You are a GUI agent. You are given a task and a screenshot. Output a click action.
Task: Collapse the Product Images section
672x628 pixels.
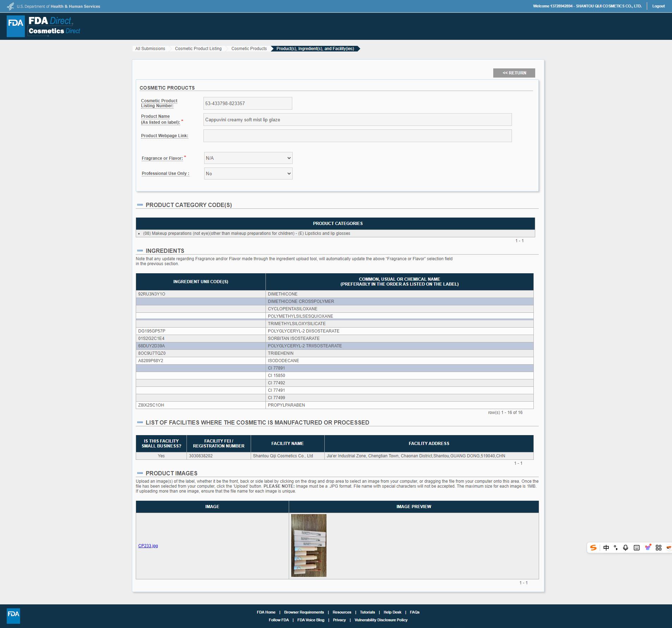(140, 473)
